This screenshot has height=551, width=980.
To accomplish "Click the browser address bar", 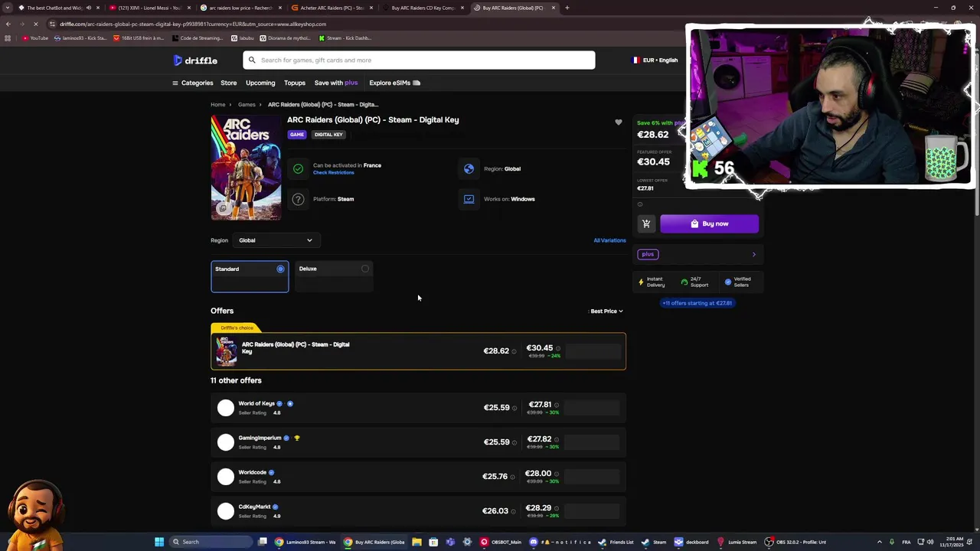I will (367, 24).
